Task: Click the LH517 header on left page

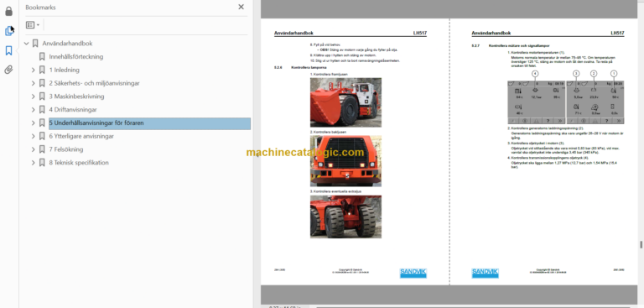Action: 420,34
